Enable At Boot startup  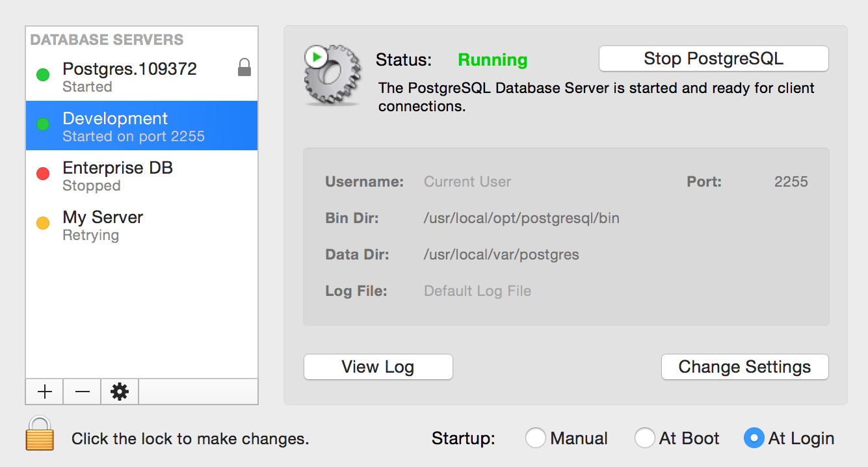click(x=645, y=438)
